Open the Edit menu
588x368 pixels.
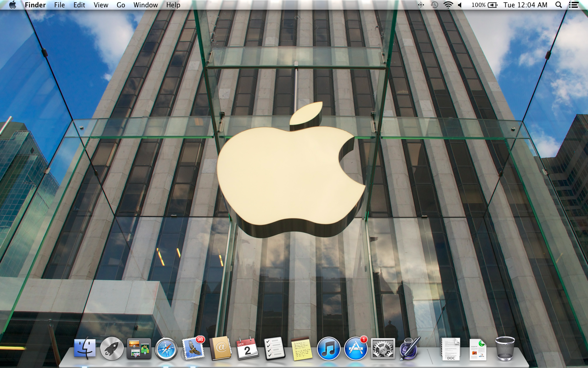[x=79, y=5]
